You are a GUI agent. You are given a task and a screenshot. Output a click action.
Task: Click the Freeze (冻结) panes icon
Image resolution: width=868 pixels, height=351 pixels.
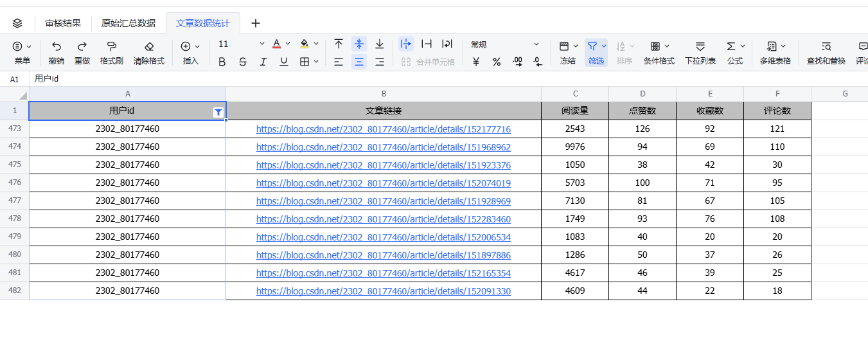pos(564,46)
